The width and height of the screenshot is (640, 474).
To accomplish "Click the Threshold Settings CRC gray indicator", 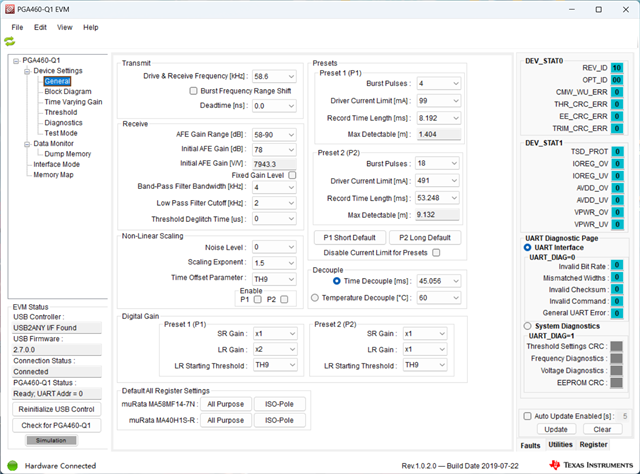I will (616, 346).
